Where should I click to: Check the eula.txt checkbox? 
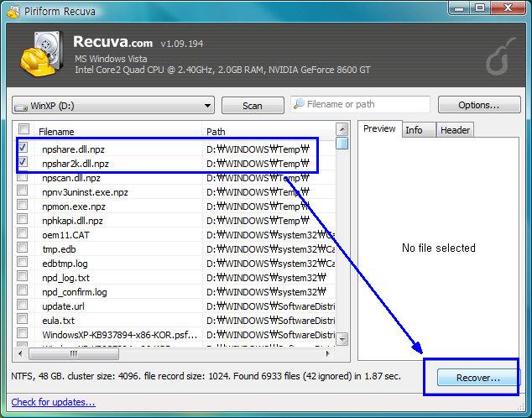[x=23, y=318]
